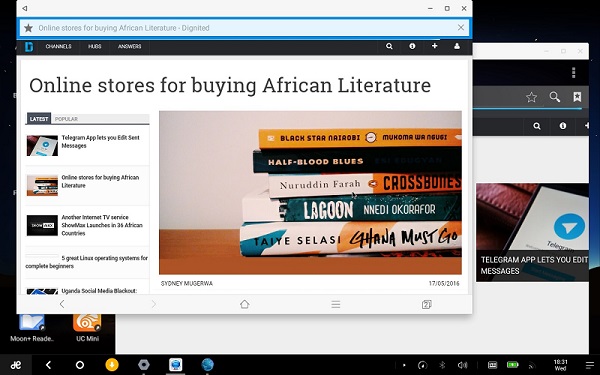The width and height of the screenshot is (600, 375).
Task: Click the stacked books hero image
Action: click(x=310, y=192)
